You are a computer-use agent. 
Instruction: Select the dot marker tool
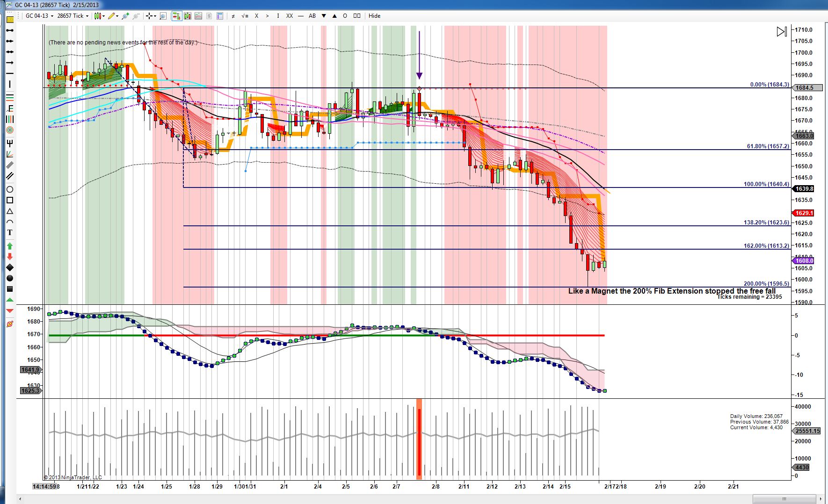coord(9,278)
